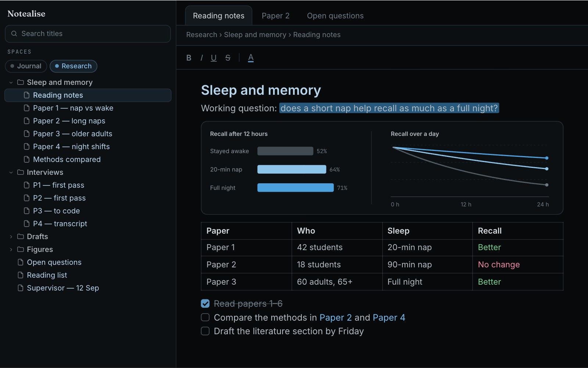Screen dimensions: 588x368
Task: Expand the Figures folder chevron
Action: pyautogui.click(x=11, y=249)
